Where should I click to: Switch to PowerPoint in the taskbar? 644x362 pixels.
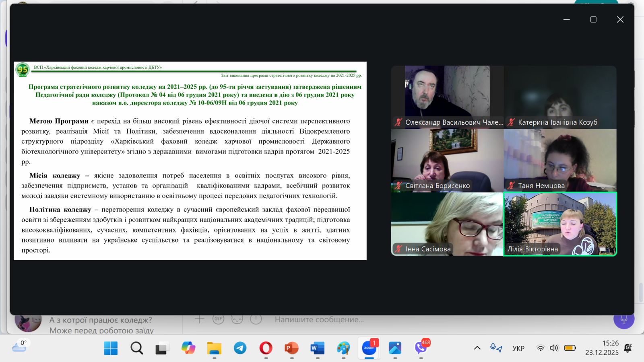(291, 348)
